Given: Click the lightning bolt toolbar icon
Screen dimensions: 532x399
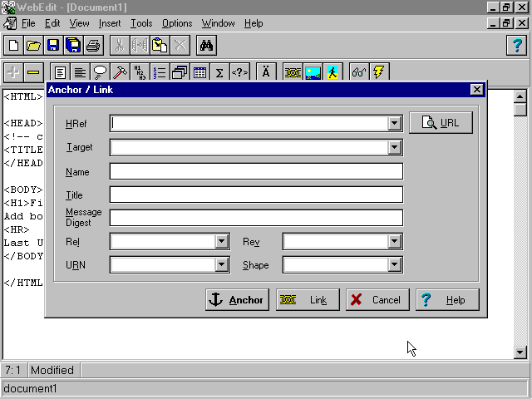Looking at the screenshot, I should [x=379, y=72].
